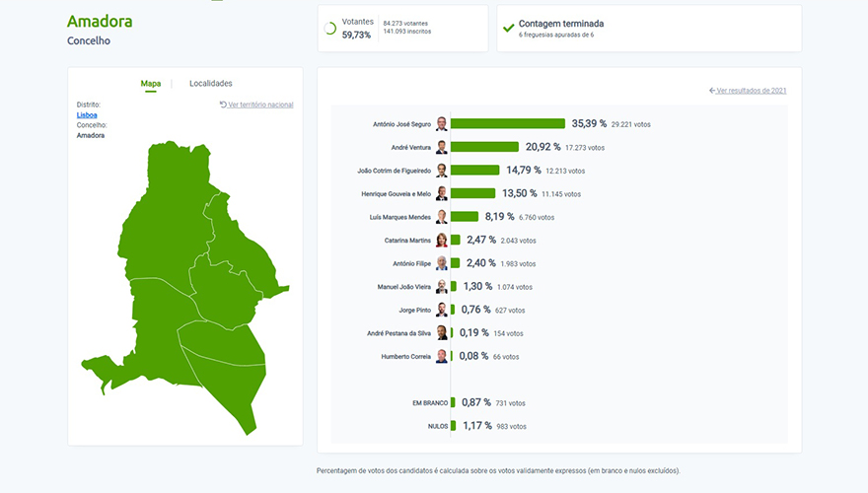
Task: Click Catarina Martins' candidate photo
Action: tap(442, 240)
